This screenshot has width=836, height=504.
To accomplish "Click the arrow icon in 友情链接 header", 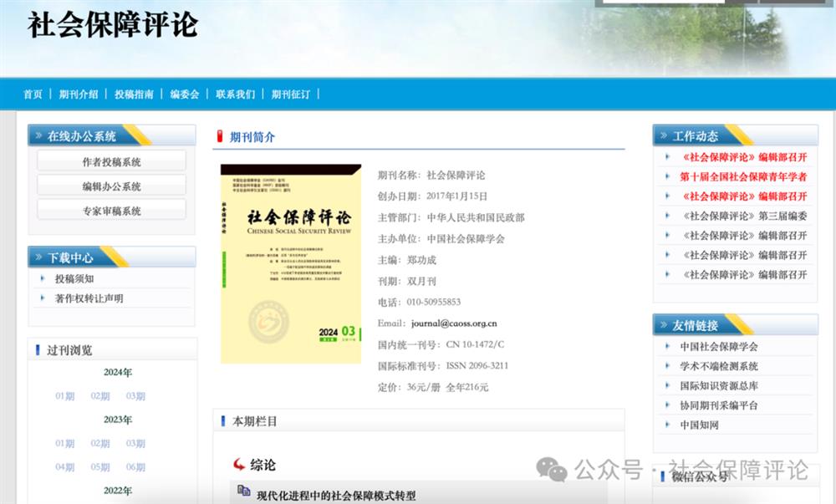I will 662,325.
